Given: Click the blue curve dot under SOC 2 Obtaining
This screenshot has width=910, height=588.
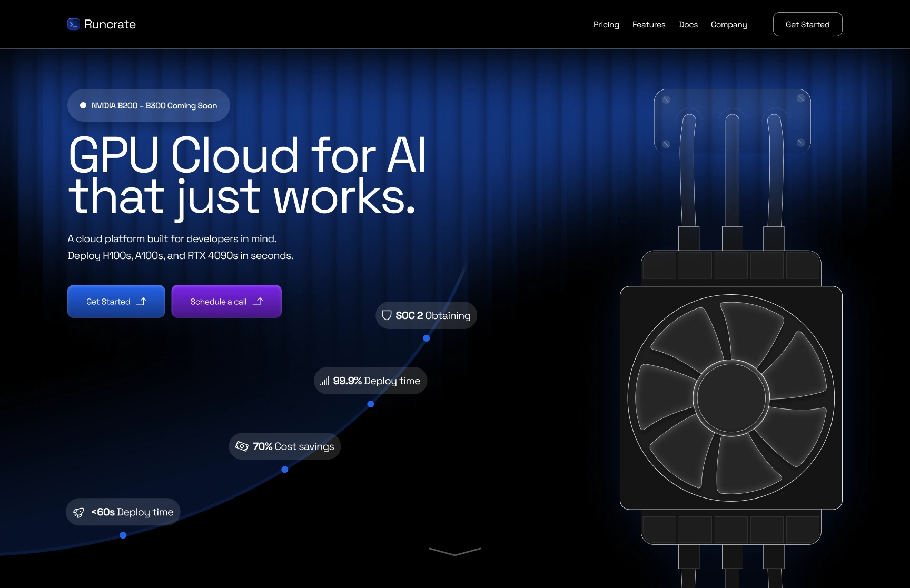Looking at the screenshot, I should 427,338.
